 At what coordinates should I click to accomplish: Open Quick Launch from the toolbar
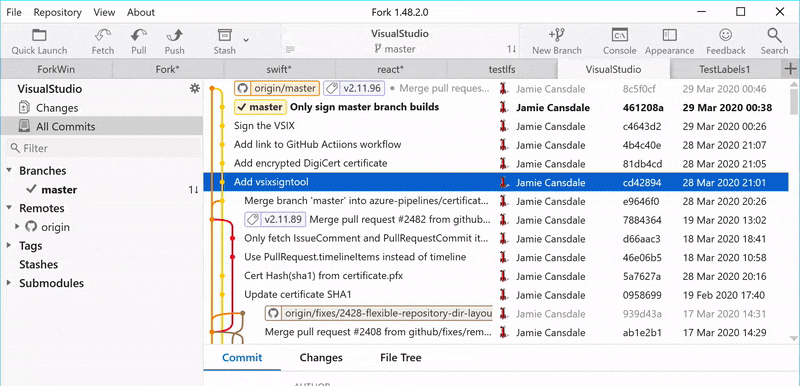(39, 41)
